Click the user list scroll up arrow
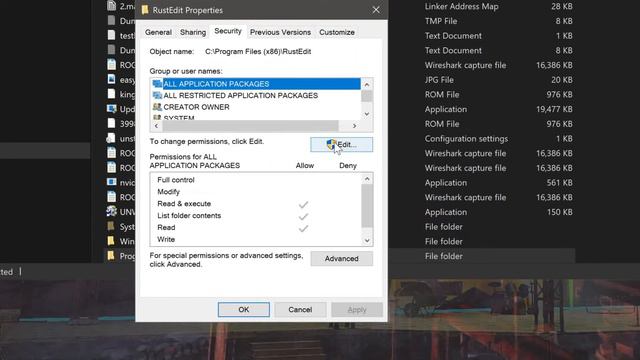The width and height of the screenshot is (640, 360). 367,84
